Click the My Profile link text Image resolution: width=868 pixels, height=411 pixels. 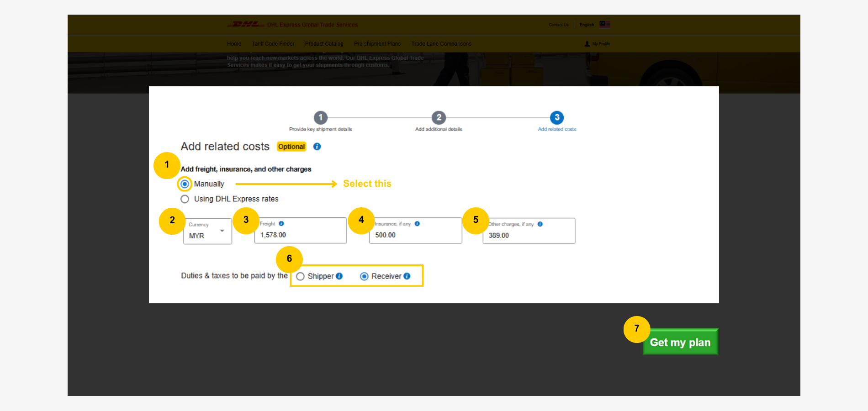[x=601, y=44]
